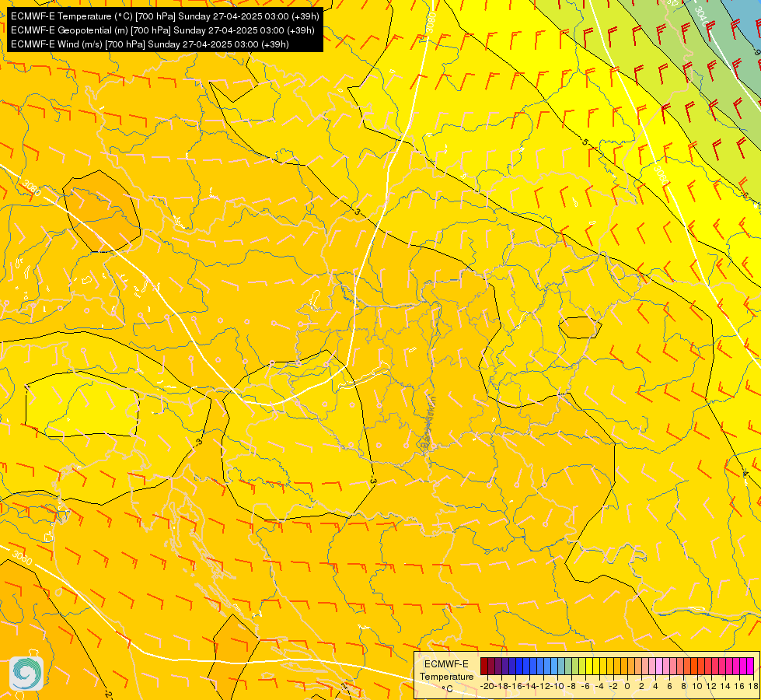Viewport: 761px width, 700px height.
Task: Click the -6 label on the legend
Action: [x=585, y=686]
